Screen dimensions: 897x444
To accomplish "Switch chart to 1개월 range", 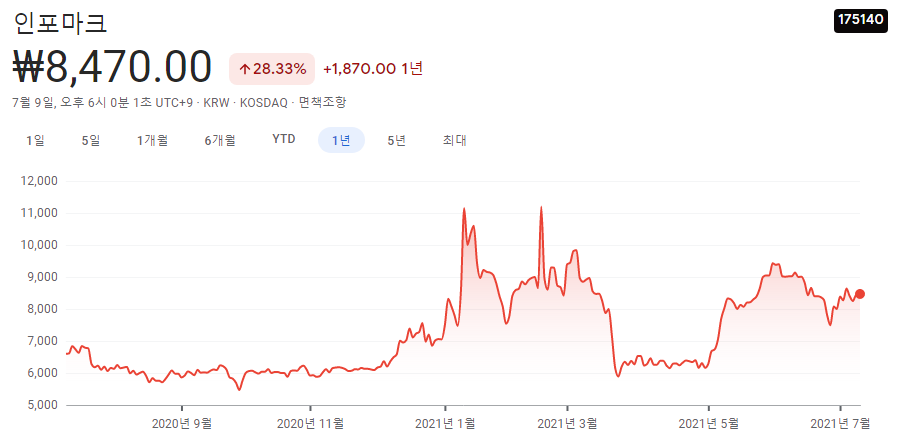I will click(x=152, y=140).
